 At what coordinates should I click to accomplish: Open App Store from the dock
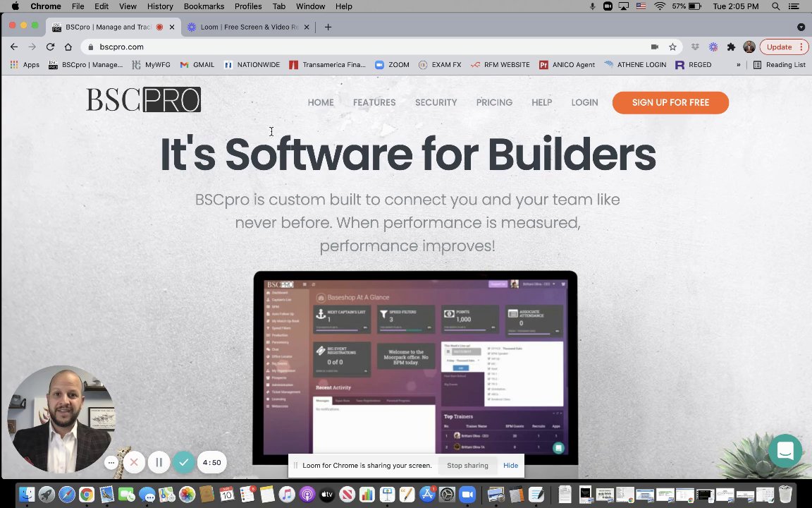point(427,494)
